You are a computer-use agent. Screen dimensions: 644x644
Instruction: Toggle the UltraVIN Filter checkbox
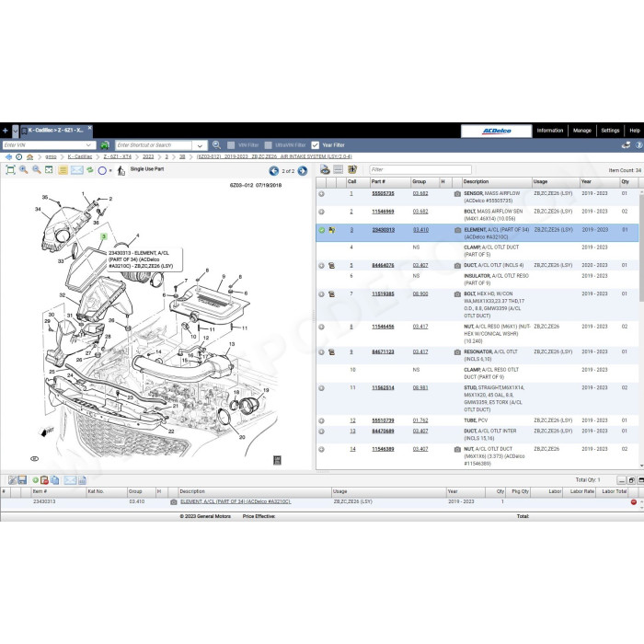(269, 145)
